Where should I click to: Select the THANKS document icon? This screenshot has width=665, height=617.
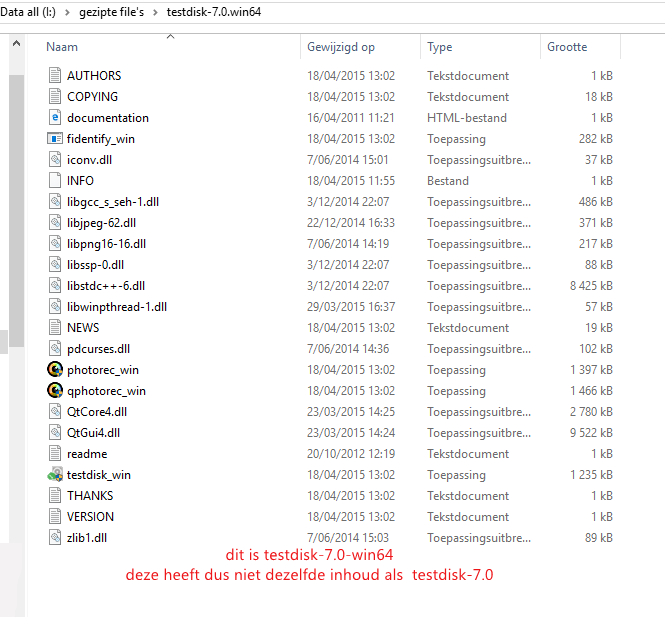[x=55, y=495]
